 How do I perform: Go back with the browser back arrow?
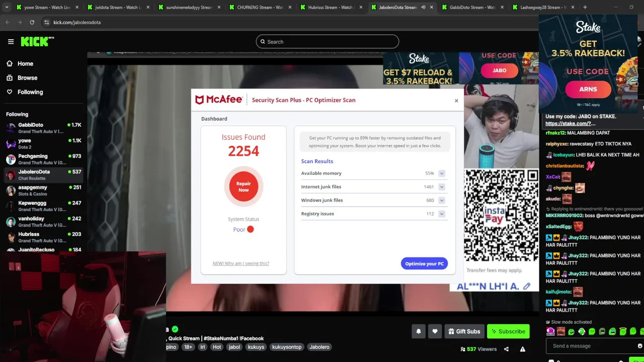click(8, 22)
